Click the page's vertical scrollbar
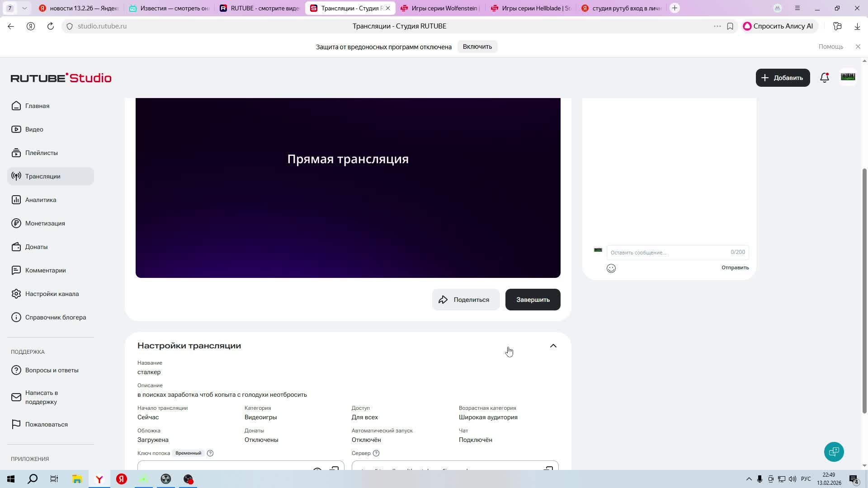The image size is (868, 488). click(864, 289)
